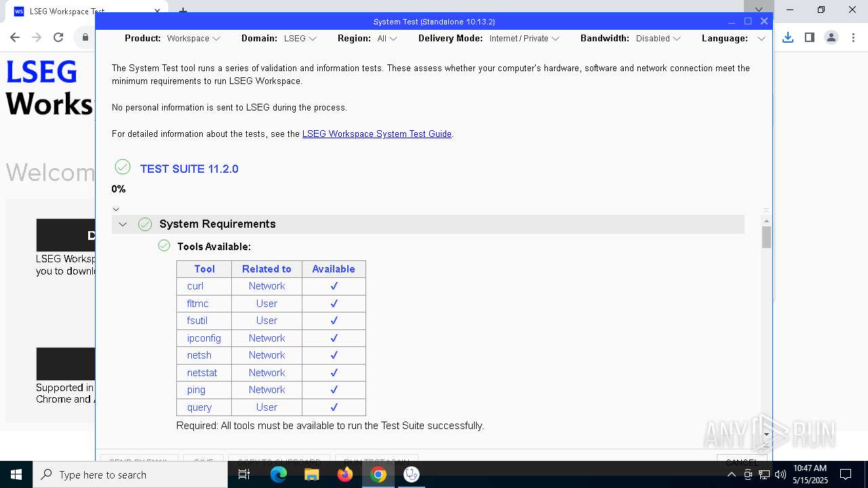Screen dimensions: 868x488
Task: Show hidden system tray icons
Action: tap(732, 474)
